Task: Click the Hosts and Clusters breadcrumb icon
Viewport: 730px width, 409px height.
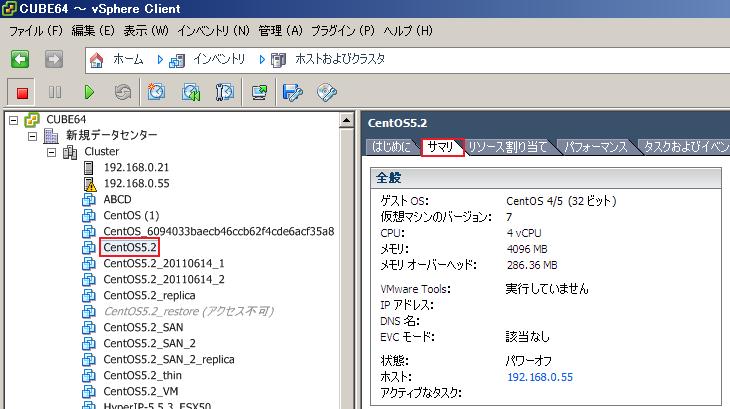Action: click(278, 60)
